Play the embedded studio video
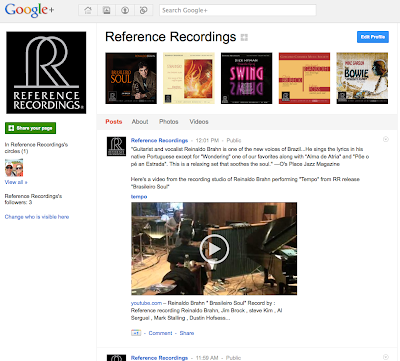Image resolution: width=400 pixels, height=361 pixels. click(214, 249)
